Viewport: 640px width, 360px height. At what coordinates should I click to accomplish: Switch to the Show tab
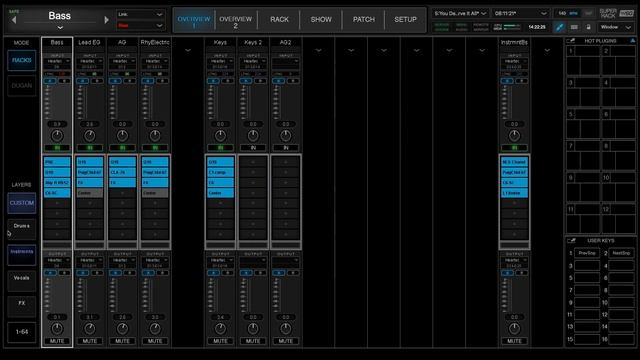coord(321,20)
